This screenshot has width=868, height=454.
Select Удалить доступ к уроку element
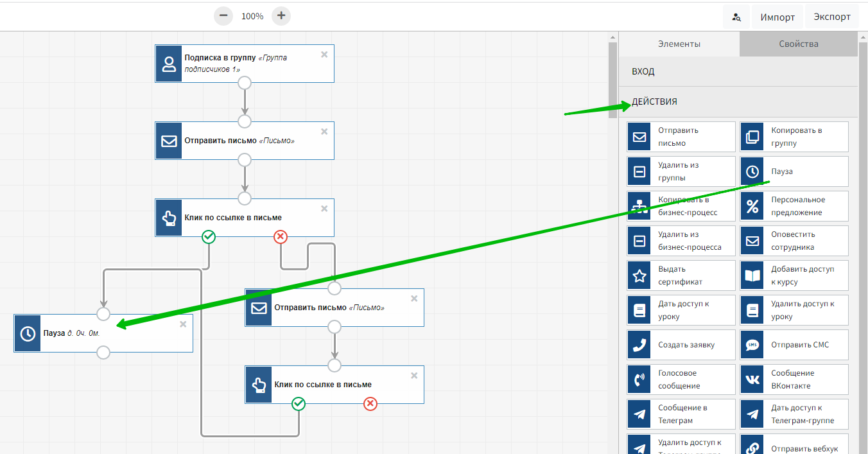(794, 310)
